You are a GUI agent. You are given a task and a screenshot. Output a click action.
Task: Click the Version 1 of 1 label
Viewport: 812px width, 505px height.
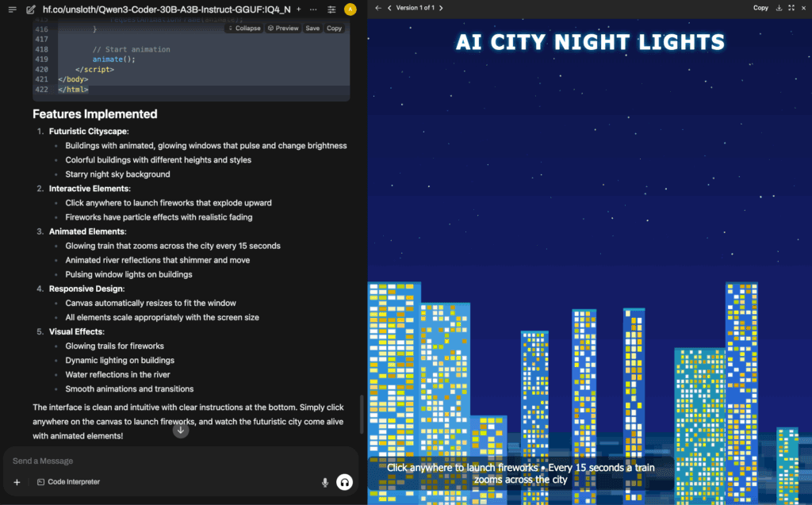coord(416,8)
